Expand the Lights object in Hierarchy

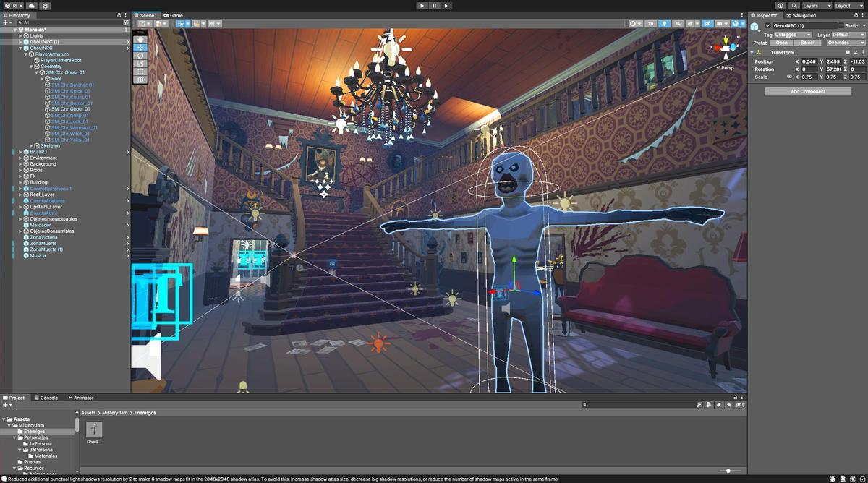click(x=21, y=35)
